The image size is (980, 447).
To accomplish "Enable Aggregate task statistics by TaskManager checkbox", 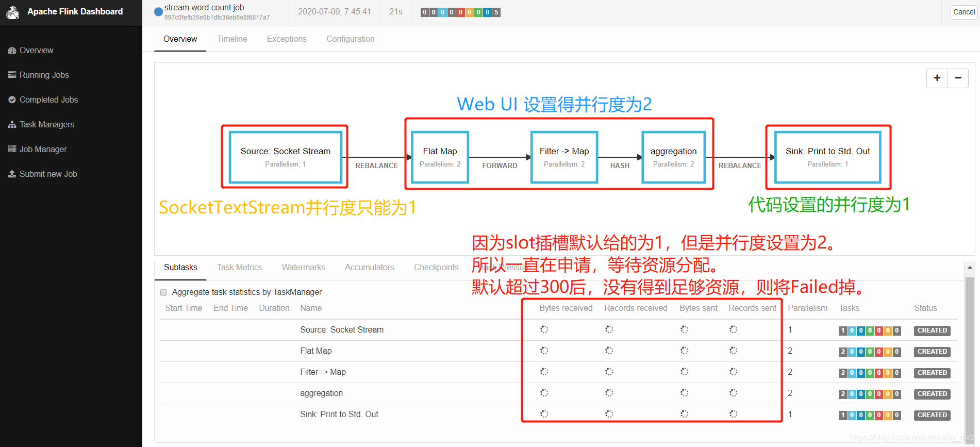I will (163, 293).
